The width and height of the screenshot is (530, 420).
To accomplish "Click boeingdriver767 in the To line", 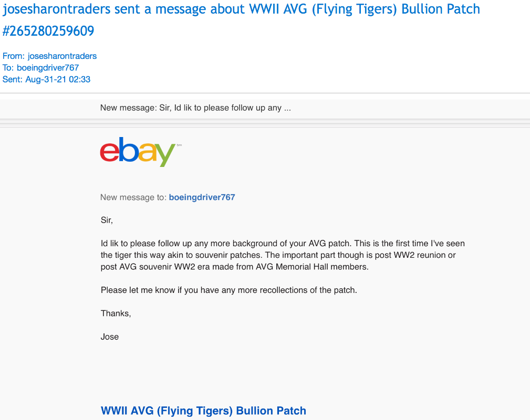I will [48, 68].
